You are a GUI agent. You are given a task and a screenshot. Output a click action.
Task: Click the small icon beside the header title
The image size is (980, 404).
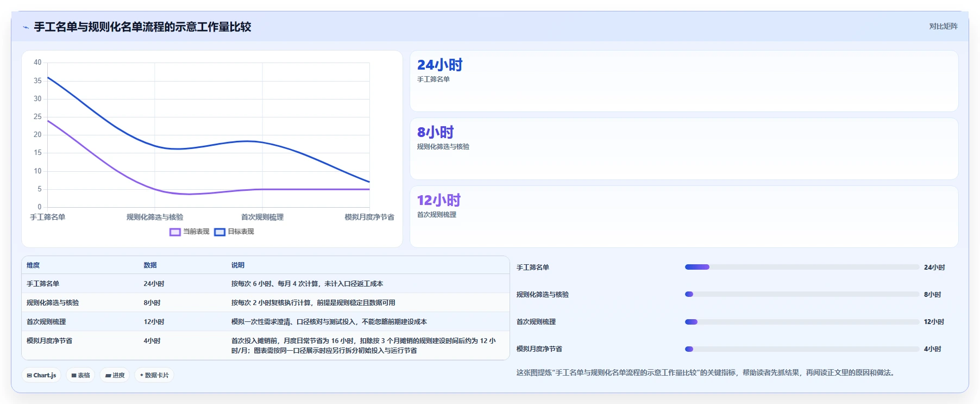click(26, 27)
